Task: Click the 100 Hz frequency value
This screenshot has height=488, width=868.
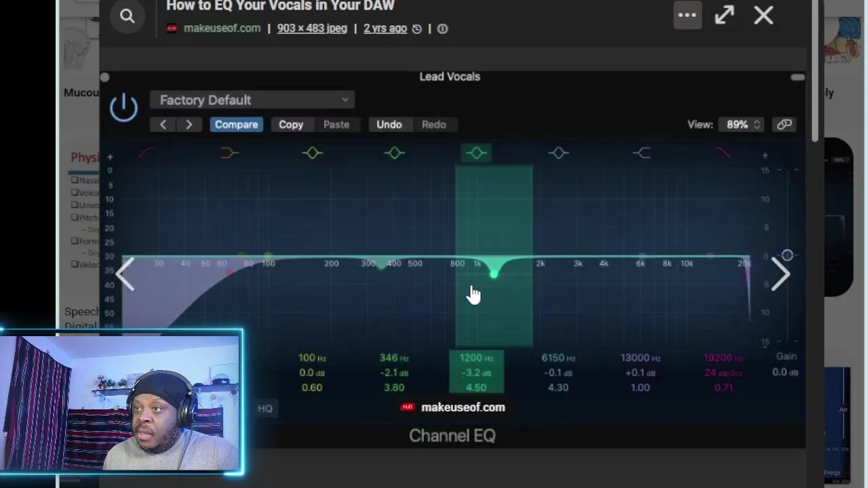Action: click(x=312, y=358)
